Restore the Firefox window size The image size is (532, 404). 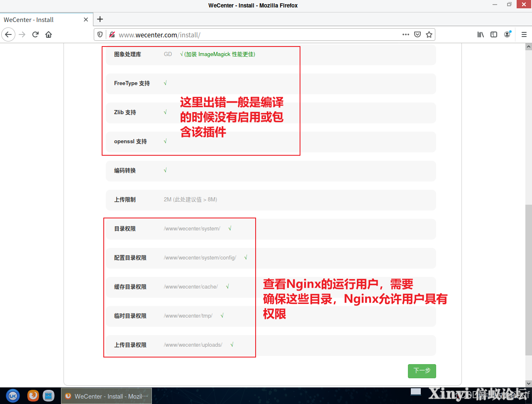(509, 5)
